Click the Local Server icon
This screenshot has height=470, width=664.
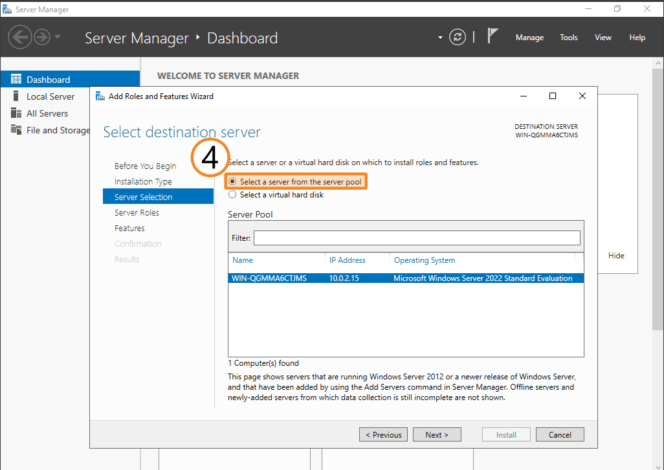[16, 96]
